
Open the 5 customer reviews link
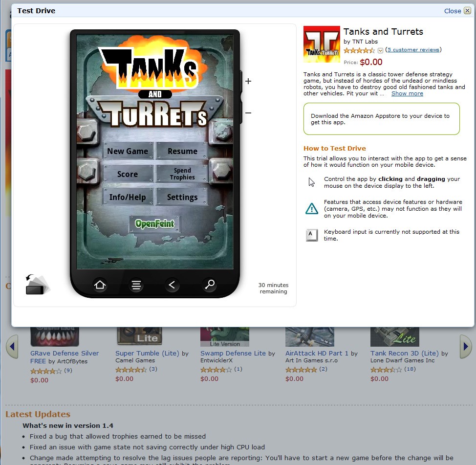[x=413, y=49]
